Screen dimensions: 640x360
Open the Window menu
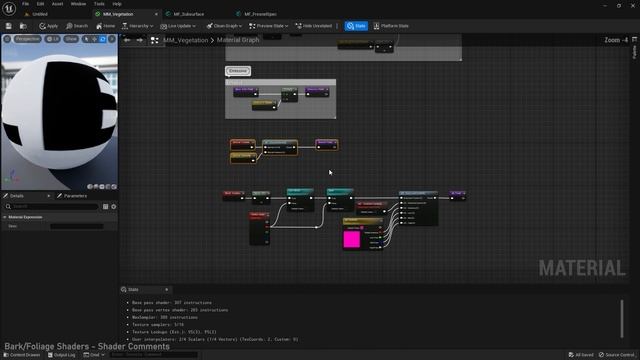click(78, 4)
